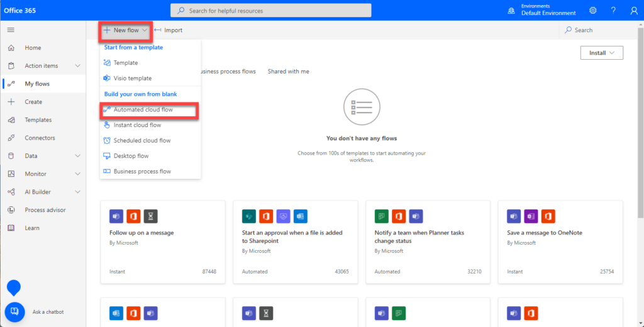Screen dimensions: 644x327
Task: Open the settings gear icon
Action: [592, 10]
